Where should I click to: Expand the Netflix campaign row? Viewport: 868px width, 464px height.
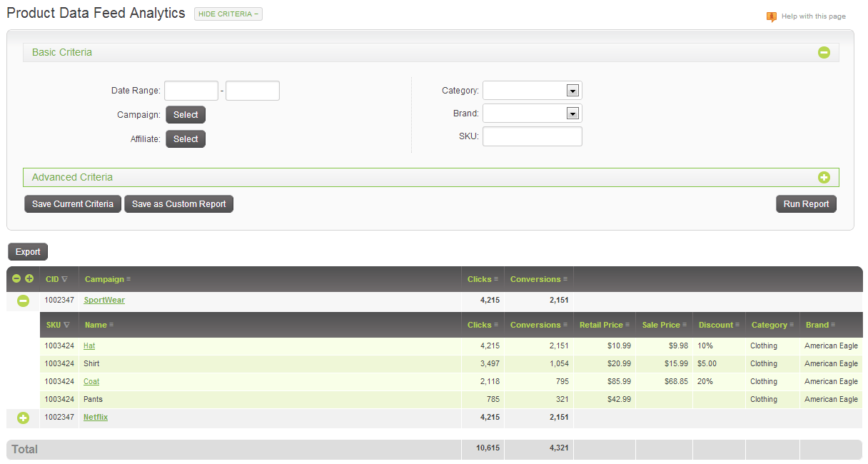click(22, 417)
